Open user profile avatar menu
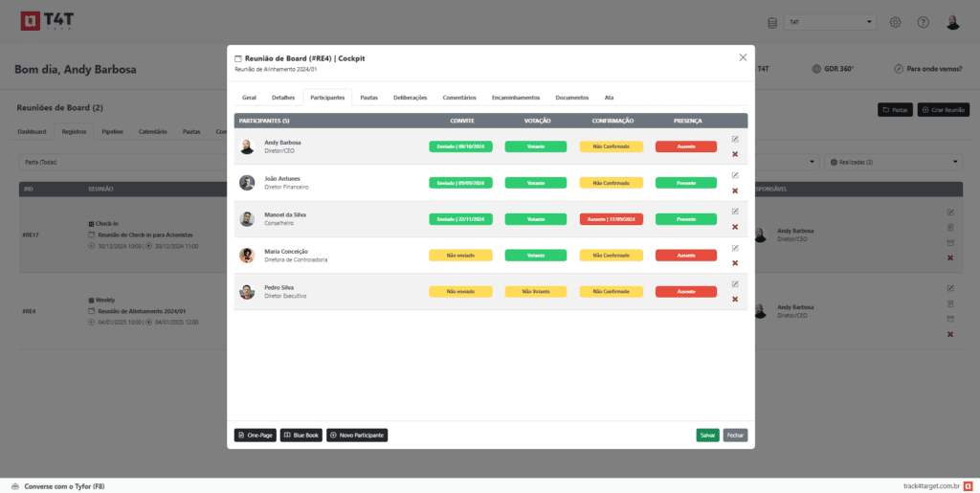 tap(952, 22)
